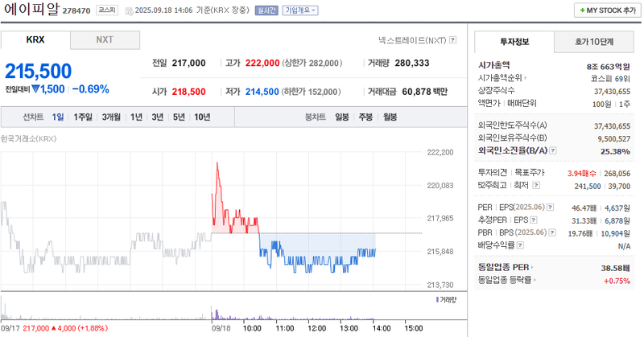The width and height of the screenshot is (644, 337).
Task: Open the 기업개요 dropdown
Action: tap(300, 10)
